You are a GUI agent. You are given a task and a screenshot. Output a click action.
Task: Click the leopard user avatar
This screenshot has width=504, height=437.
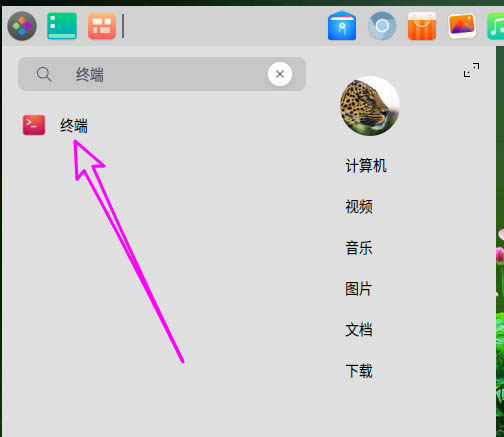pyautogui.click(x=370, y=106)
